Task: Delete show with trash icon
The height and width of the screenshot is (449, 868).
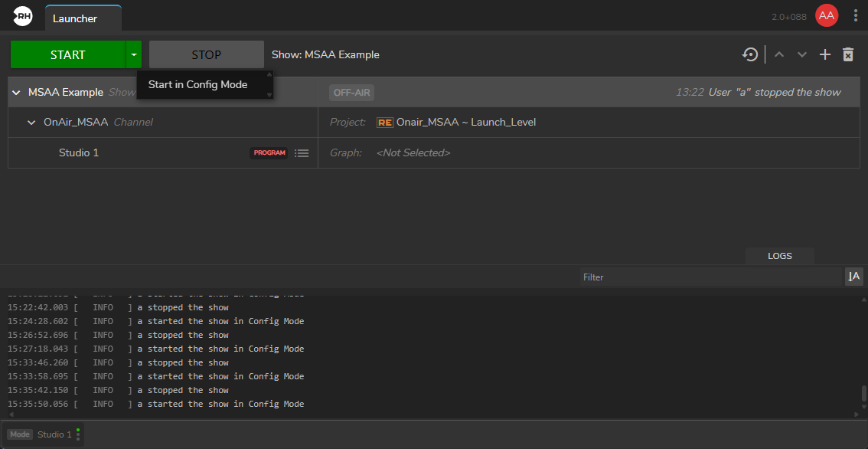Action: [848, 54]
